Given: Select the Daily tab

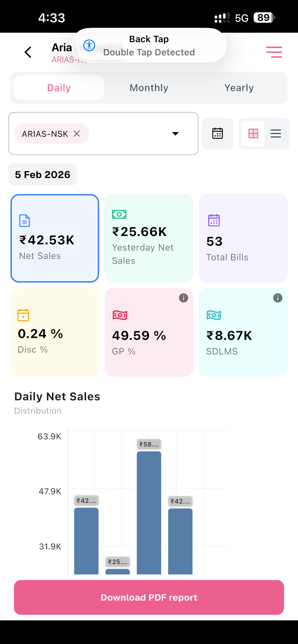Looking at the screenshot, I should click(59, 88).
